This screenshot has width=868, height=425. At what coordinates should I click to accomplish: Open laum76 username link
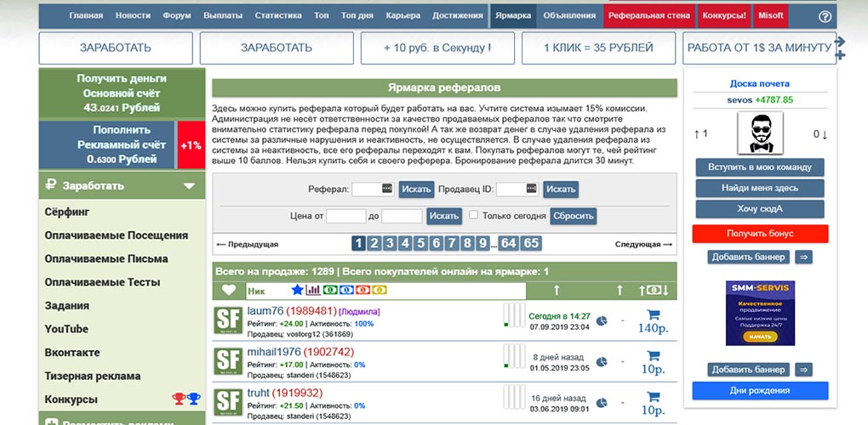[266, 311]
